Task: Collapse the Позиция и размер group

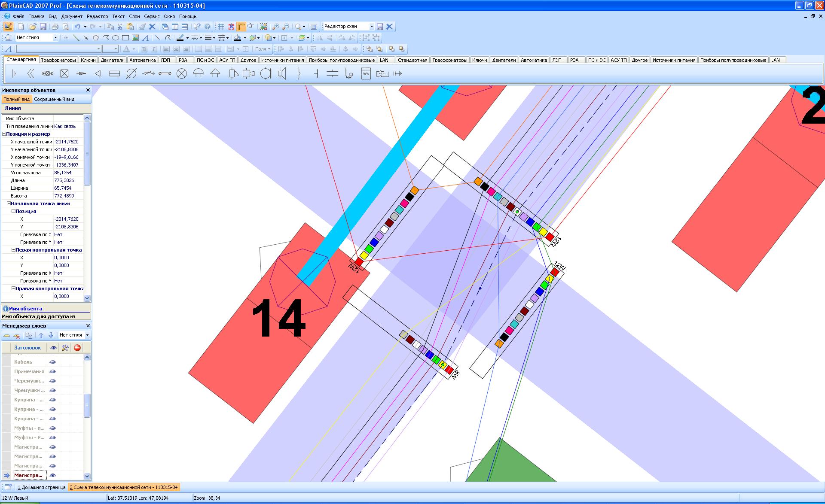Action: pyautogui.click(x=4, y=134)
